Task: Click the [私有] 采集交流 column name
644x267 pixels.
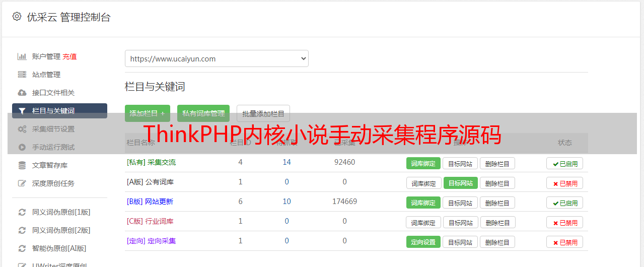Action: coord(152,162)
